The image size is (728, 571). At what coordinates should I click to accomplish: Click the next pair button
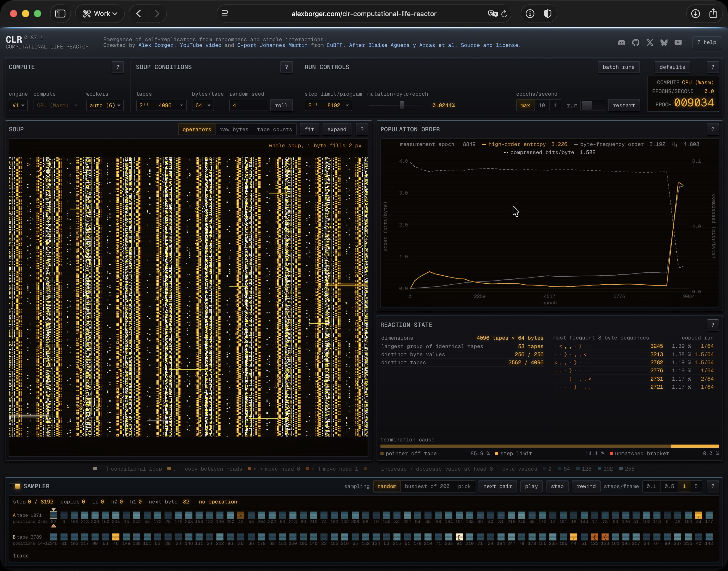tap(497, 487)
